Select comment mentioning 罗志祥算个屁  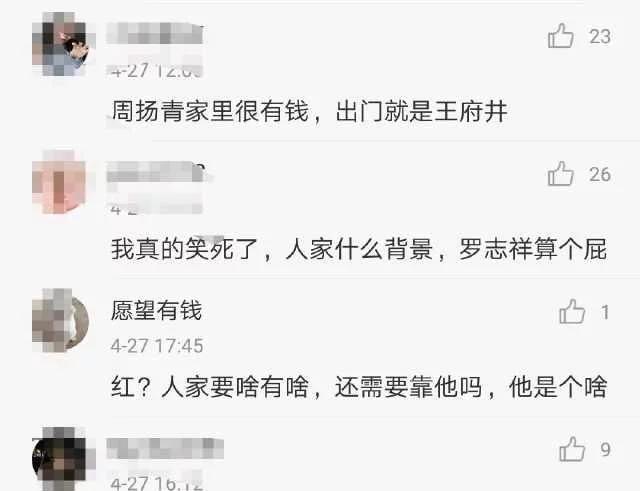tap(359, 249)
